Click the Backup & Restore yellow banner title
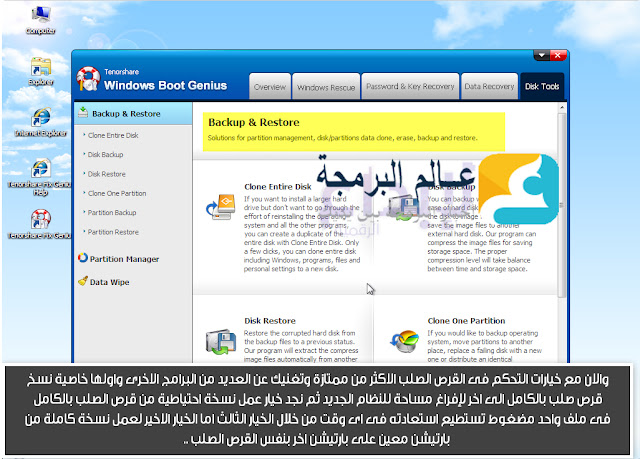640x459 pixels. pyautogui.click(x=253, y=122)
